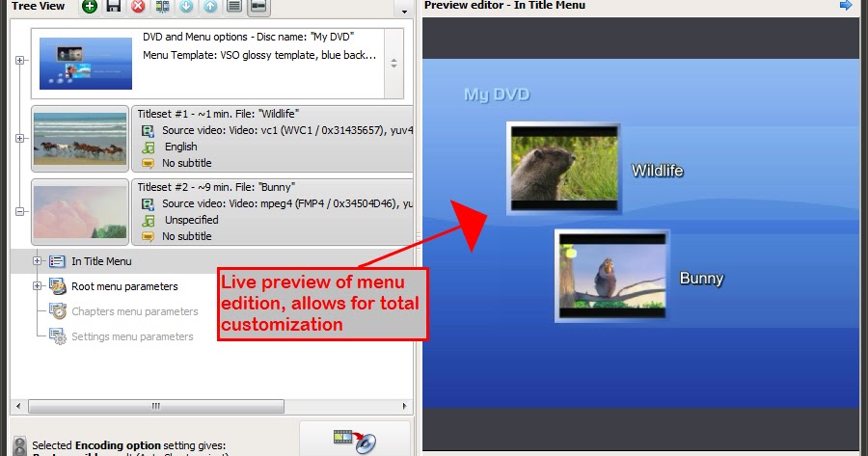This screenshot has height=456, width=868.
Task: Click the Titleset #2 Bunny header text
Action: [x=216, y=186]
